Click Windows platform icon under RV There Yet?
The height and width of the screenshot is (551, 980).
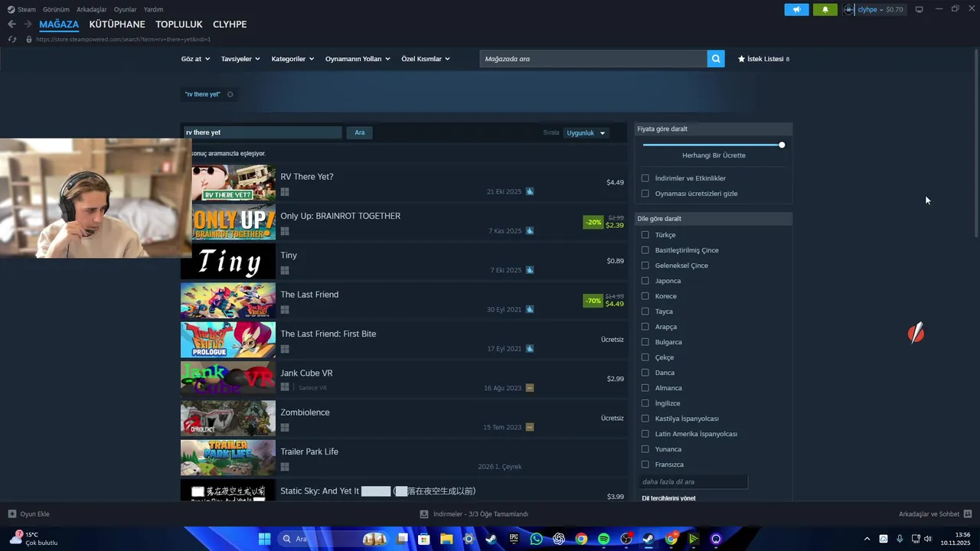coord(285,192)
